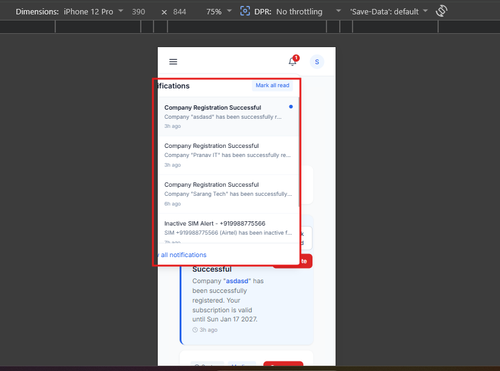Open the all notifications link
Screen dimensions: 500x371
click(x=182, y=255)
